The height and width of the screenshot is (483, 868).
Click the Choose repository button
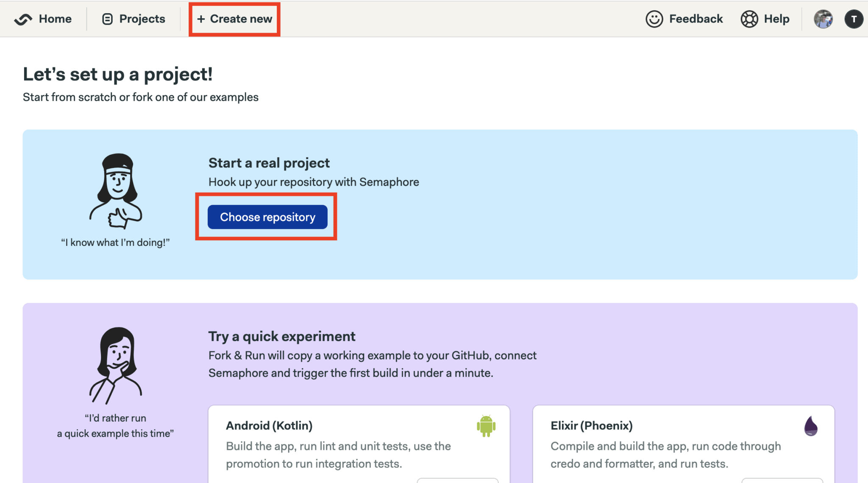267,217
